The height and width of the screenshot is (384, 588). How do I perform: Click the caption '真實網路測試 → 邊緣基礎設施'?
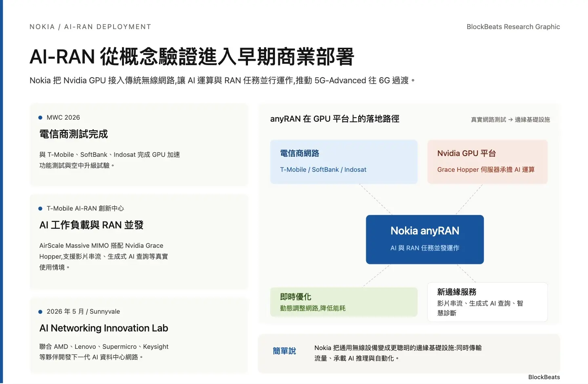pos(510,120)
